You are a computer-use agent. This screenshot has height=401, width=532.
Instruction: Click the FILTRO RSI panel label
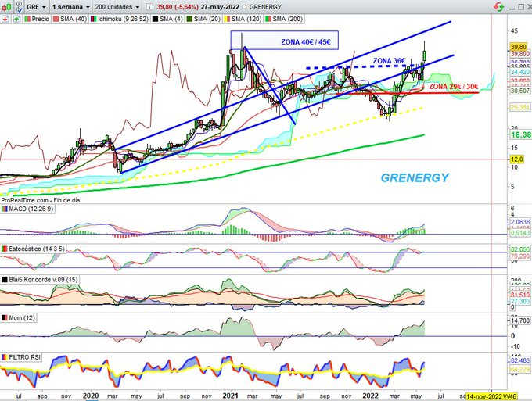[x=21, y=357]
